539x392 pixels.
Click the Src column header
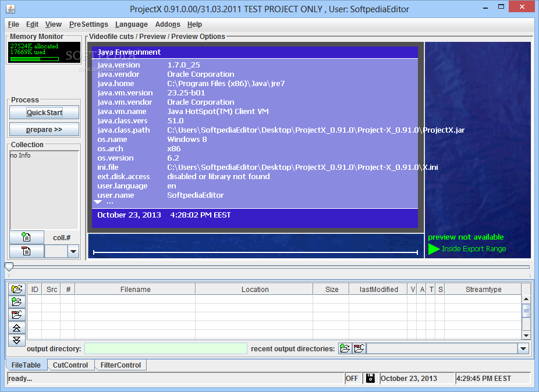tap(52, 289)
